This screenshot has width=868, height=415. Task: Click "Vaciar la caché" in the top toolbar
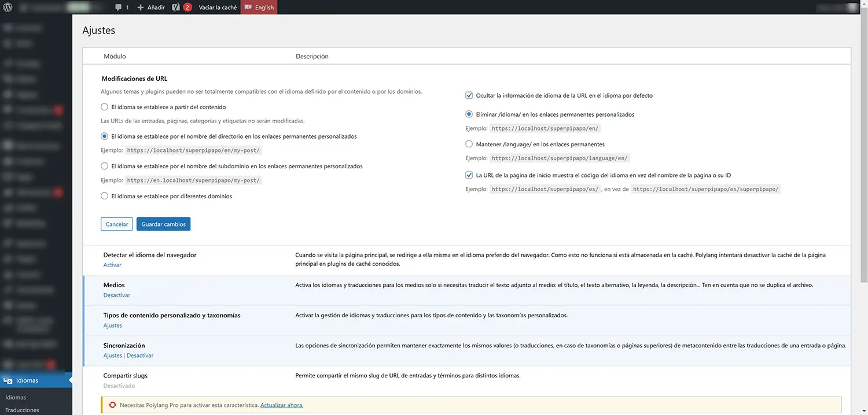pyautogui.click(x=218, y=7)
